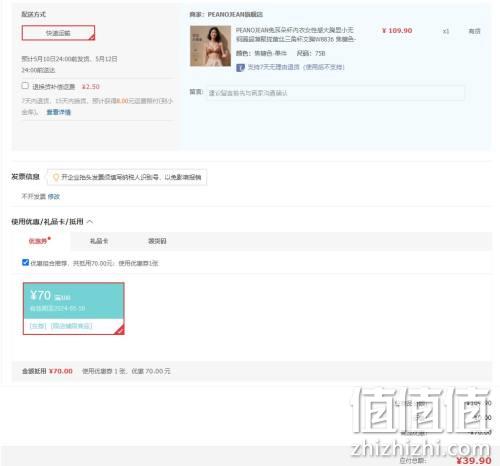Screen dimensions: 500x466
Task: Open the 查看详情 link
Action: pyautogui.click(x=59, y=112)
